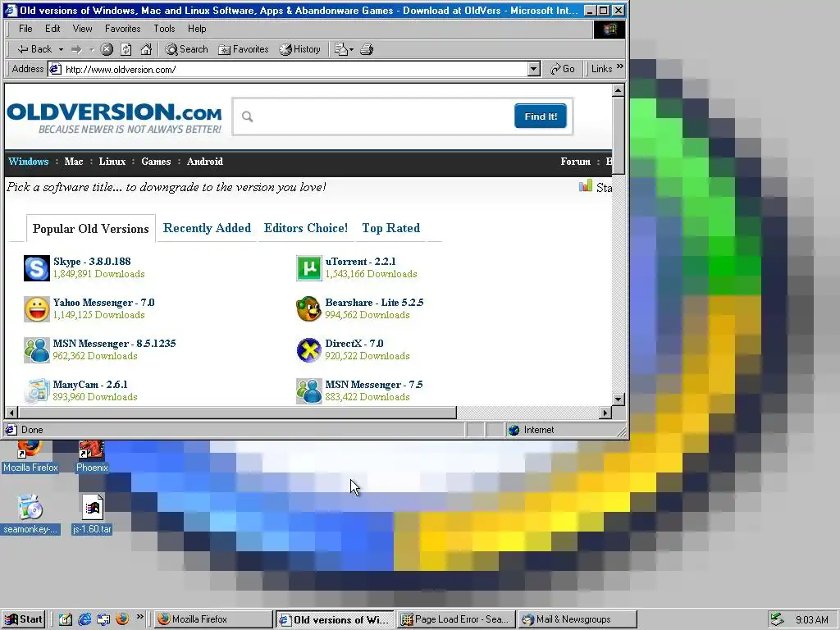Screen dimensions: 840x630
Task: Click the horizontal scrollbar thumb
Action: pyautogui.click(x=237, y=413)
